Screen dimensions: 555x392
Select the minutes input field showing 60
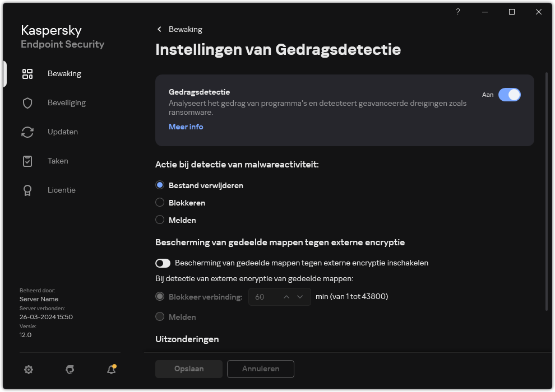point(263,296)
